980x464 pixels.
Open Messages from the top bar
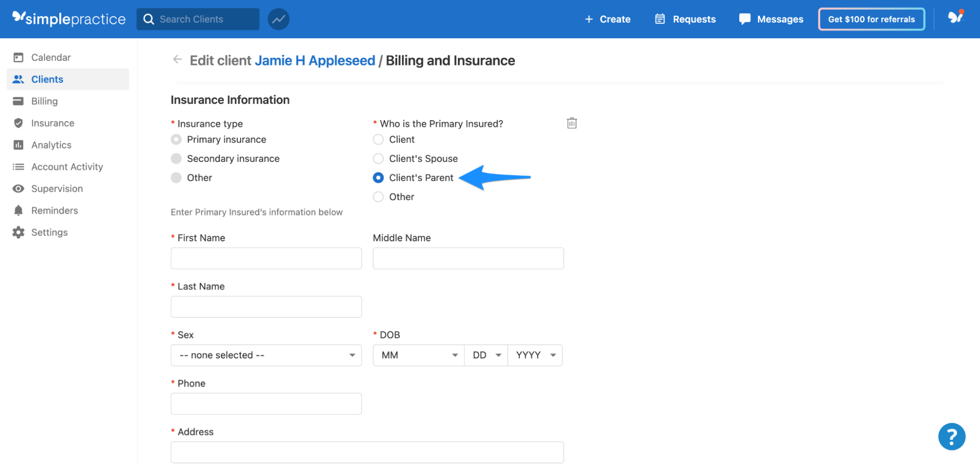pos(771,19)
